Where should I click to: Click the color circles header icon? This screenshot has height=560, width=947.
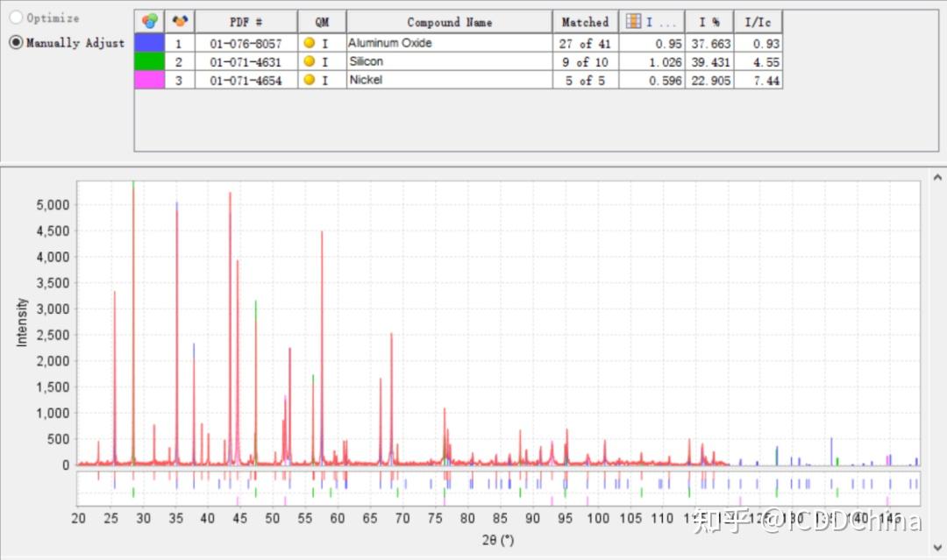click(x=150, y=22)
